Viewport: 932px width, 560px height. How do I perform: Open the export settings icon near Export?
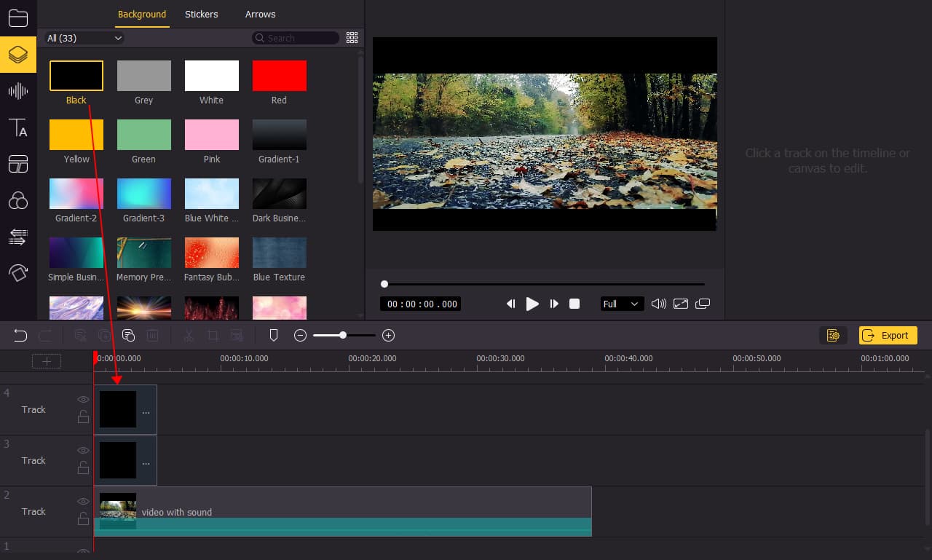pos(833,335)
